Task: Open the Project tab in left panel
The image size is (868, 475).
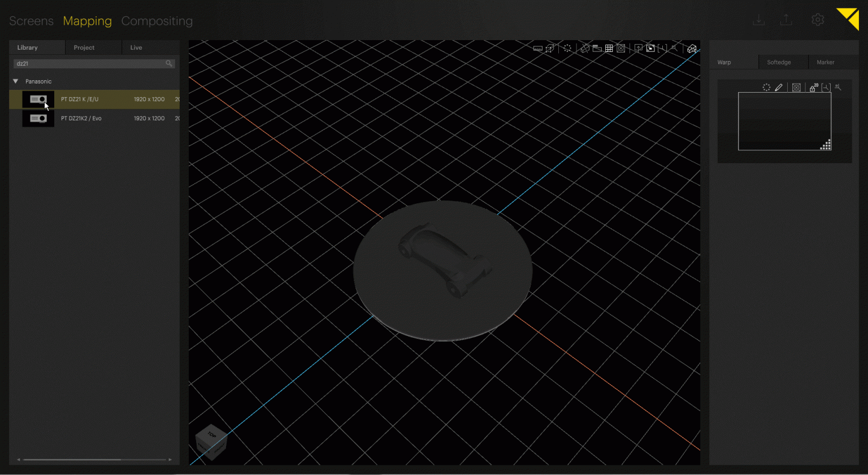Action: (x=84, y=47)
